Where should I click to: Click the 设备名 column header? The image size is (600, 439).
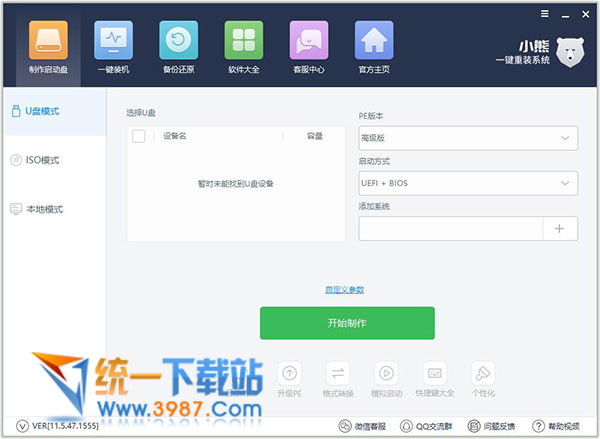pyautogui.click(x=174, y=136)
